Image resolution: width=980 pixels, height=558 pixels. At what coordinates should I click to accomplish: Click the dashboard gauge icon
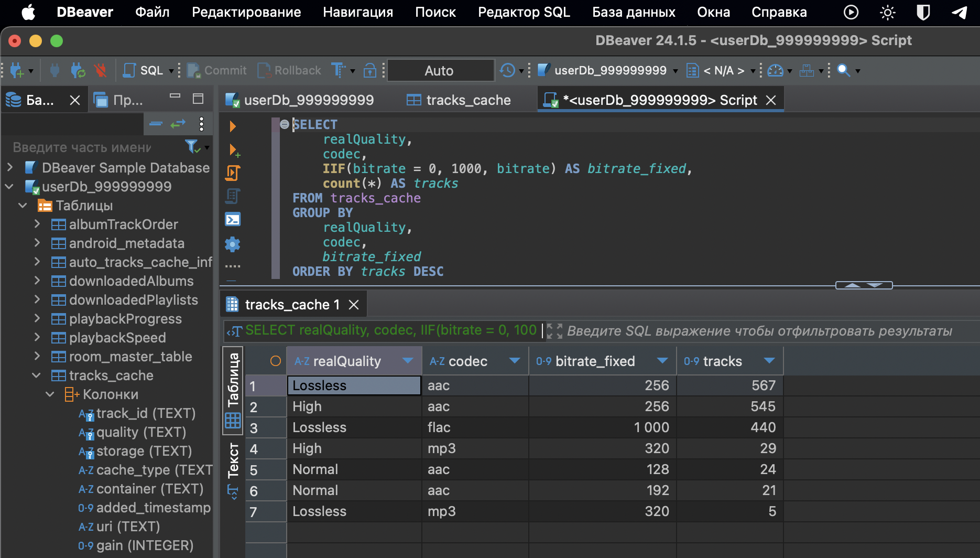[775, 70]
